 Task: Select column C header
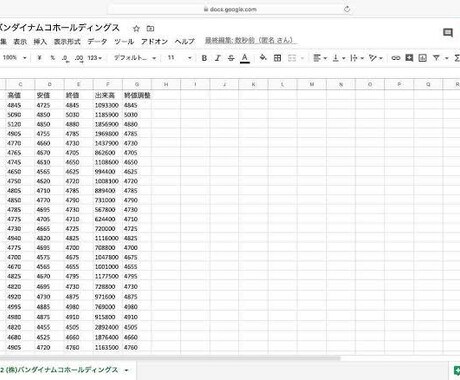click(20, 84)
